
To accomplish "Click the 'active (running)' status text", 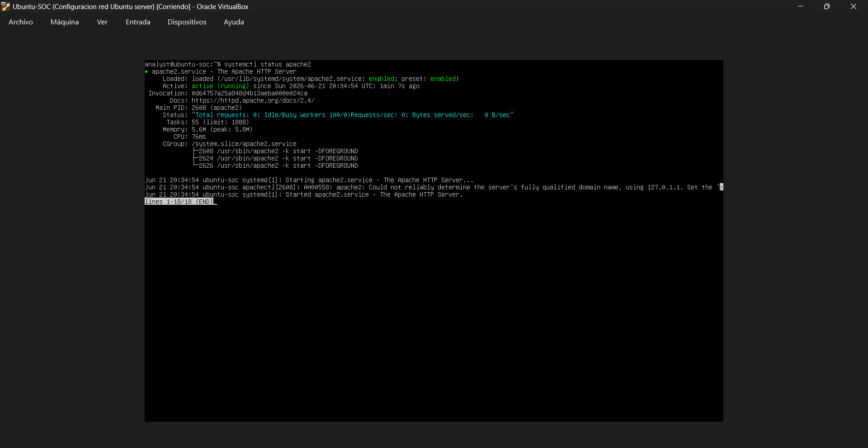I will click(x=220, y=86).
